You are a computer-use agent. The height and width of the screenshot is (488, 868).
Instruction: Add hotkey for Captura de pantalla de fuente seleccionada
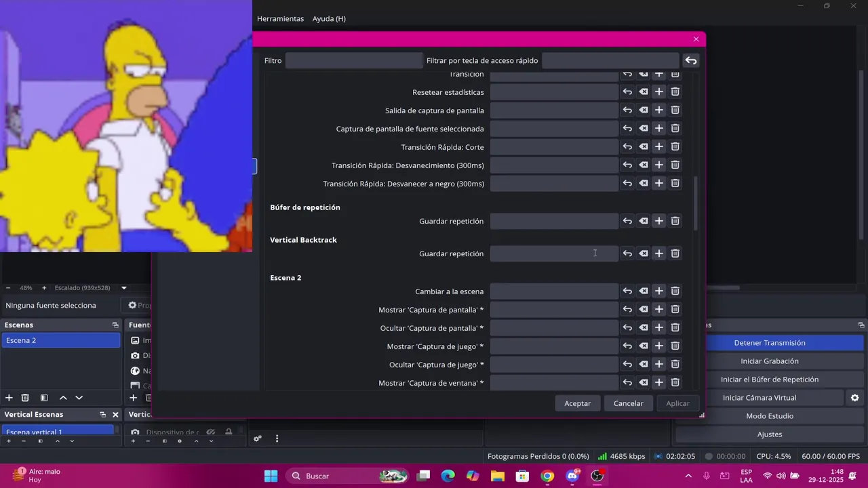click(659, 128)
